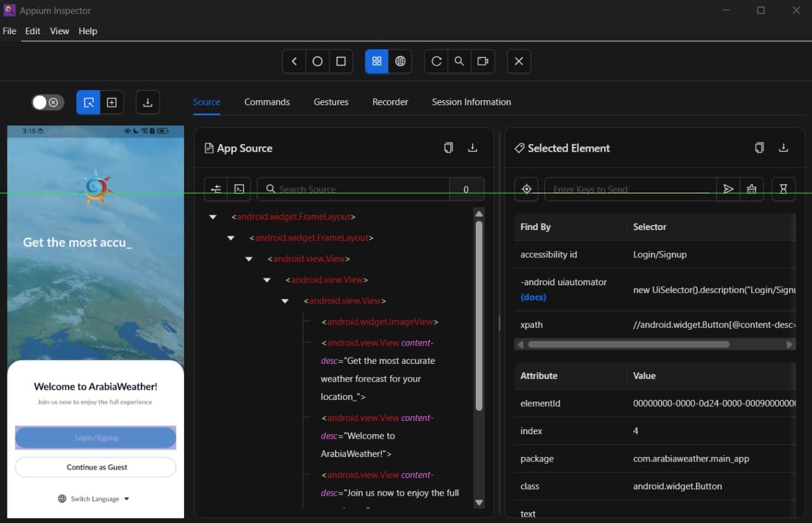Collapse first android.view.View node

[x=249, y=259]
